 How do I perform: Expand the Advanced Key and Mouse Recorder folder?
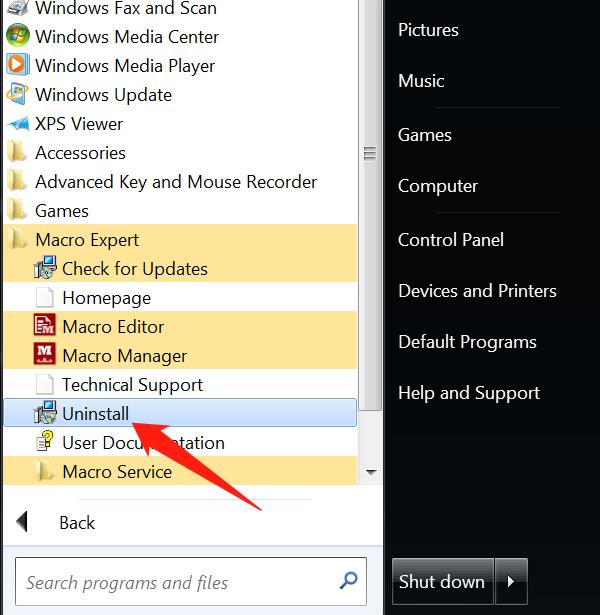[162, 182]
